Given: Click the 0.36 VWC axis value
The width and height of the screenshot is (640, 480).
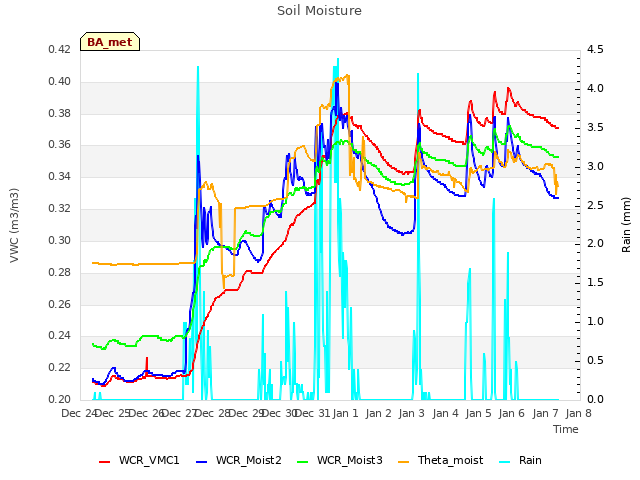Looking at the screenshot, I should click(x=60, y=145).
